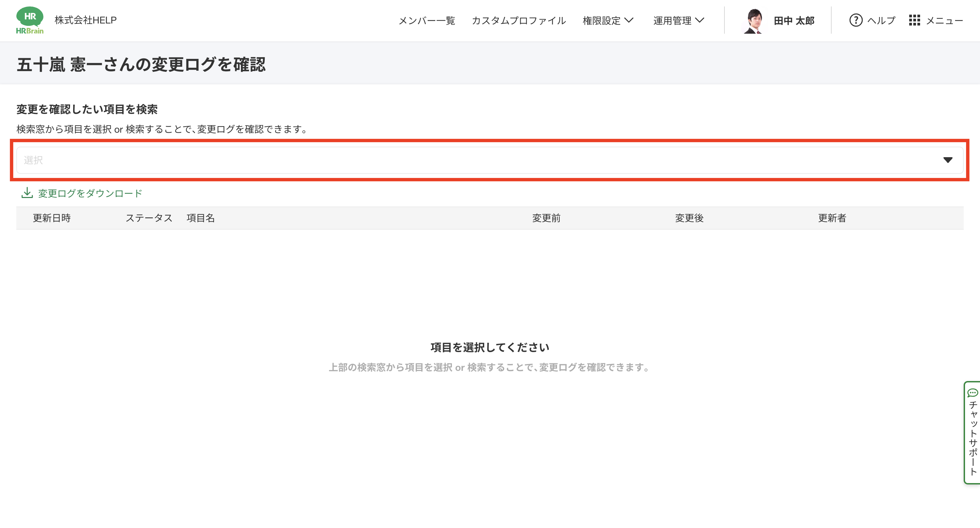Image resolution: width=980 pixels, height=528 pixels.
Task: Open カスタムプロファイル menu item
Action: 519,20
